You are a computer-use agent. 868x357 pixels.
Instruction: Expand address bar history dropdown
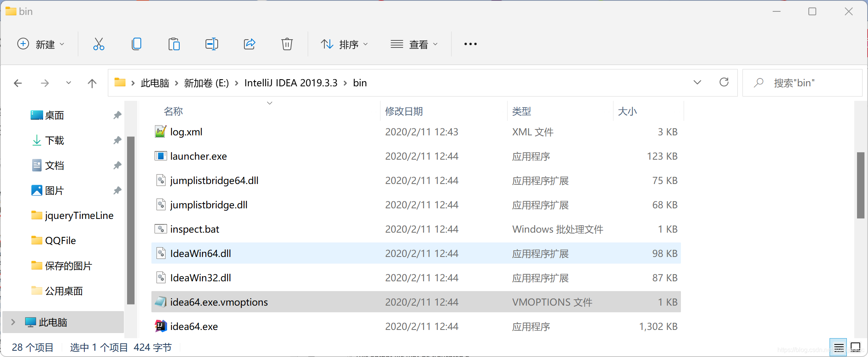697,82
